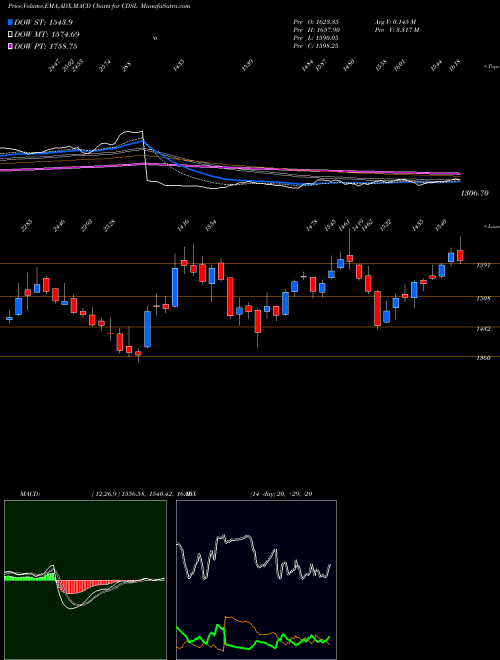
Task: Click the last red candlestick on the far right
Action: pos(460,255)
